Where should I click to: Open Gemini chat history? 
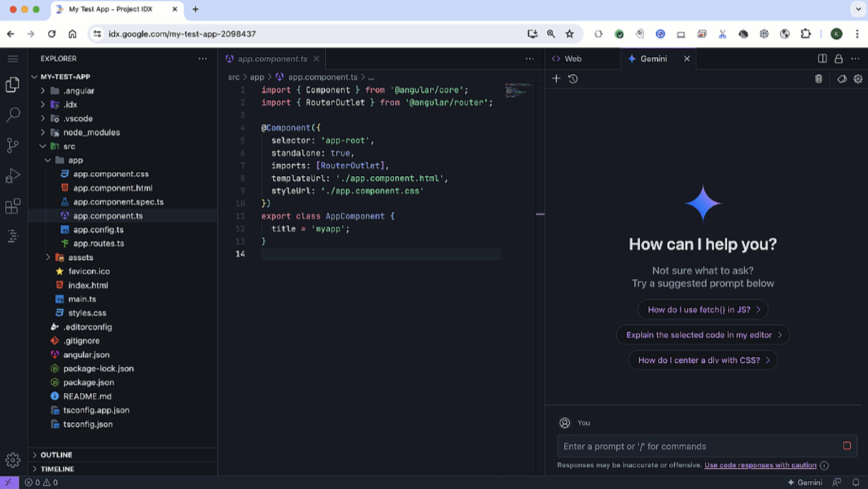point(573,79)
